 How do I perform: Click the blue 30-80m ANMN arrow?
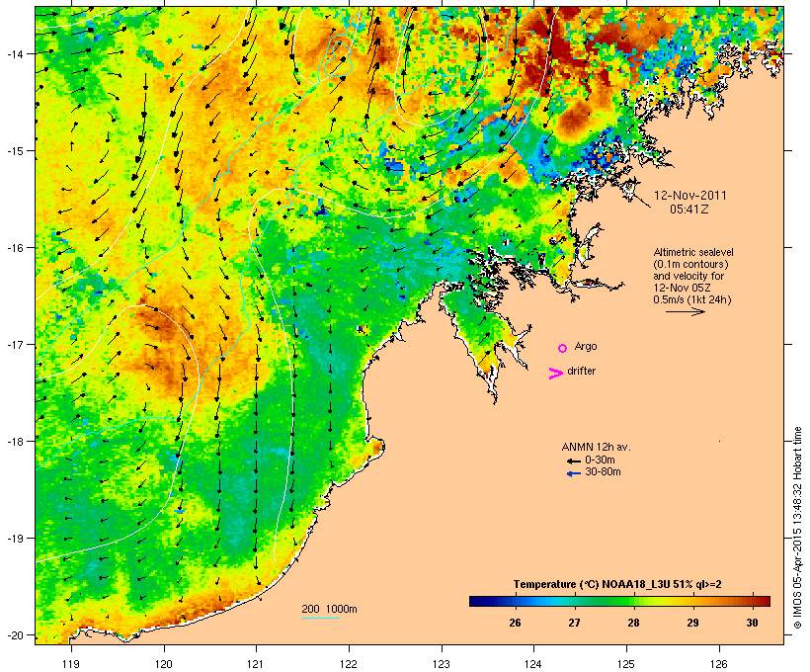click(x=574, y=473)
